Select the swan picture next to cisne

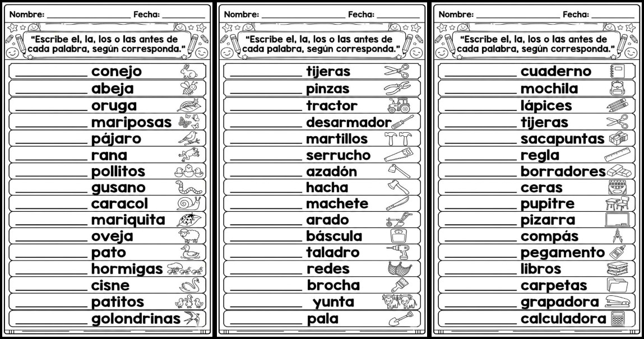(189, 285)
